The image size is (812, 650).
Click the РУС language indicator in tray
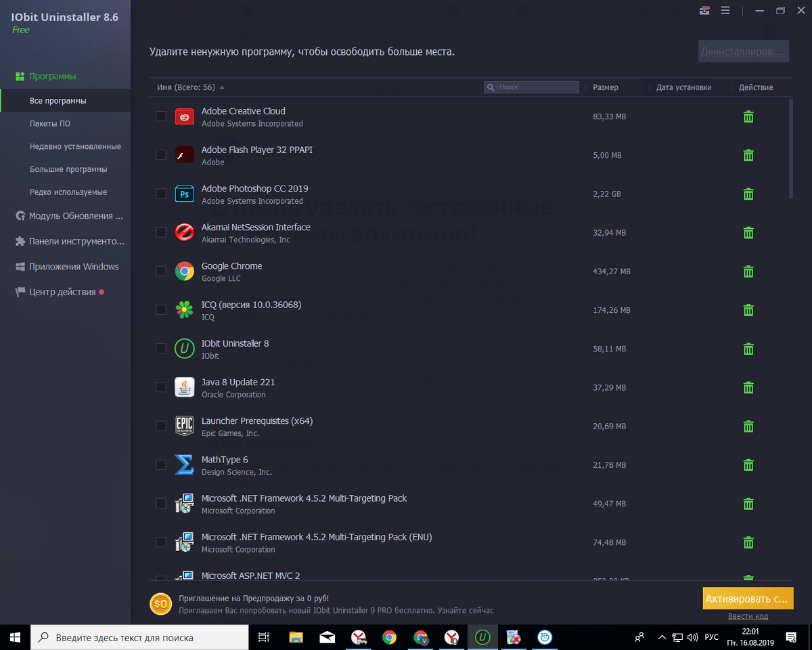(712, 637)
